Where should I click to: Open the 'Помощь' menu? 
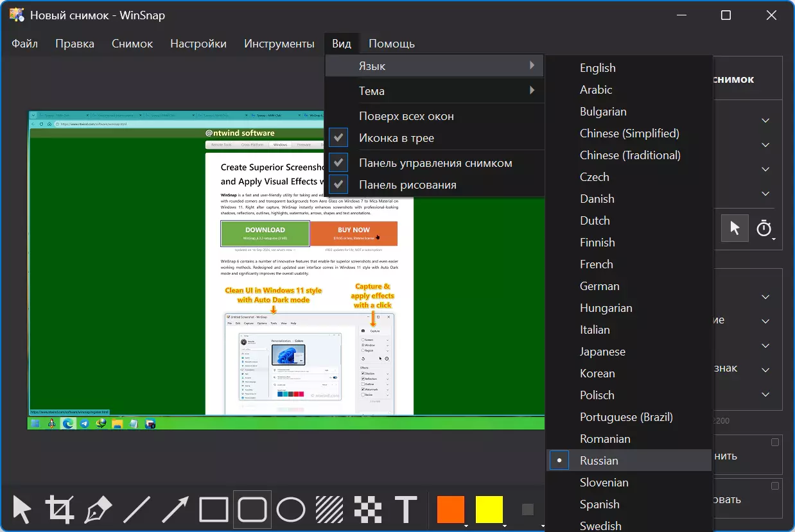point(392,44)
